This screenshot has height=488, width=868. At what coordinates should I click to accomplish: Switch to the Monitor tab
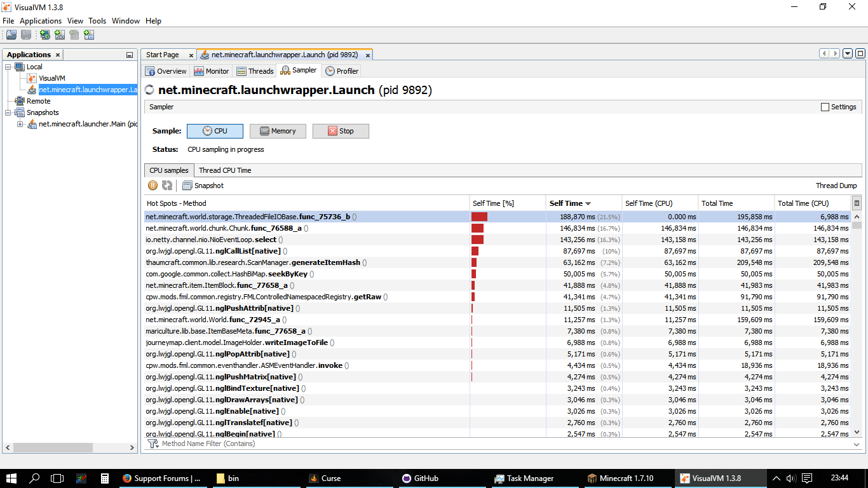pos(211,71)
